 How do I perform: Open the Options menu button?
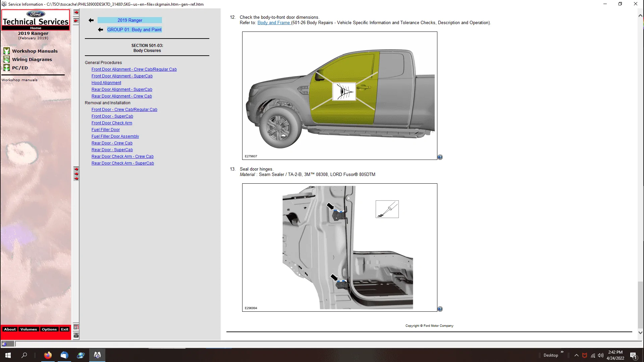49,329
